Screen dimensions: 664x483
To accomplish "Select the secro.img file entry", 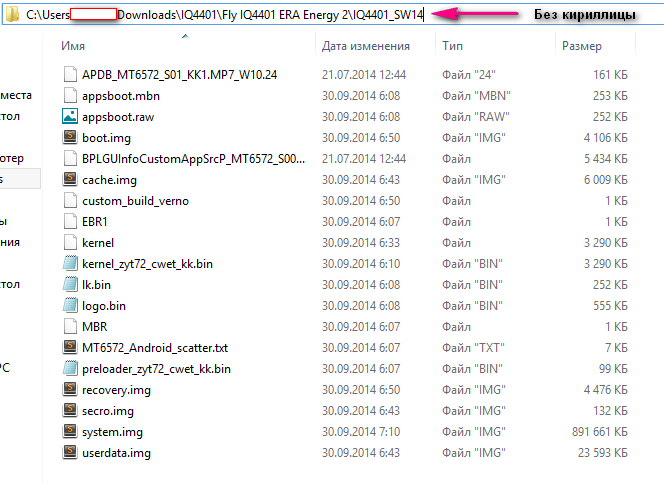I will point(108,411).
